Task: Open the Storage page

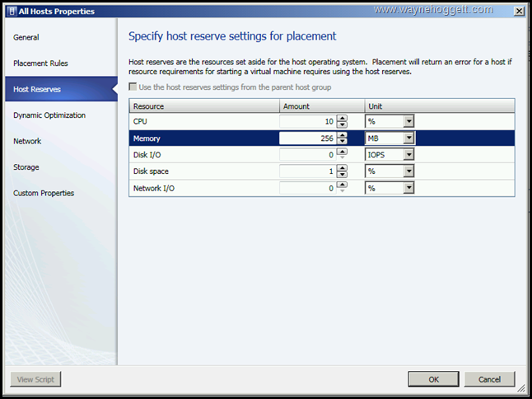Action: click(x=26, y=167)
